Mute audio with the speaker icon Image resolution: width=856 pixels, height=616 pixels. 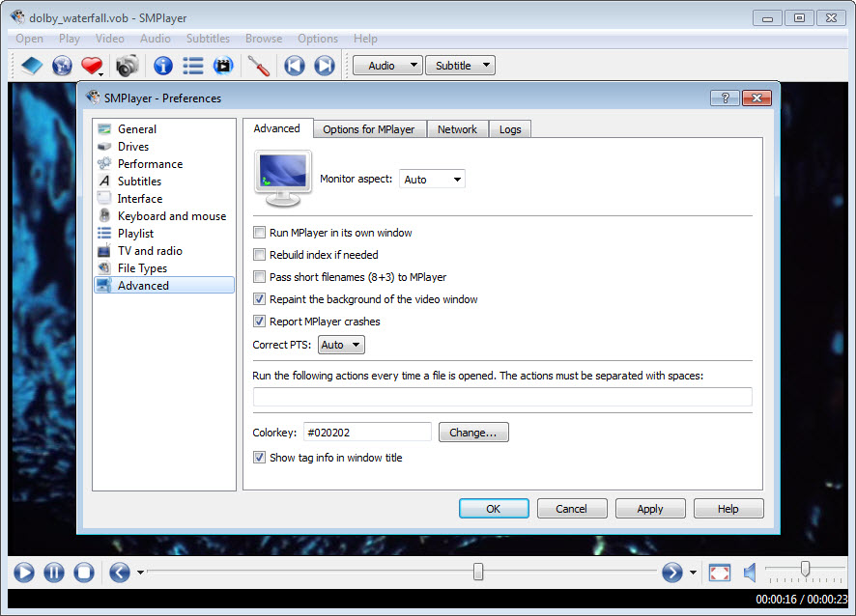click(x=750, y=573)
